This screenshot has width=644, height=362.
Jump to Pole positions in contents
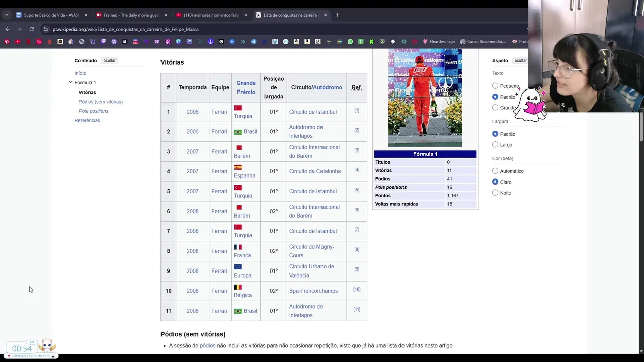(94, 111)
